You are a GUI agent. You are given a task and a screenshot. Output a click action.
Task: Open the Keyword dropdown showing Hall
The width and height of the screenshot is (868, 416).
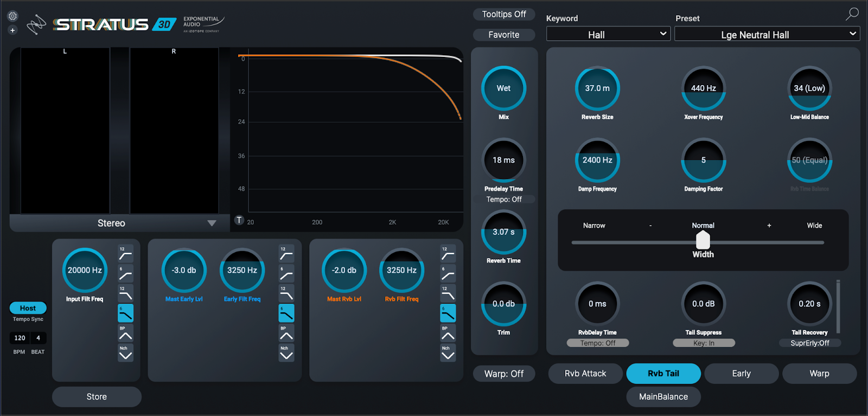609,34
